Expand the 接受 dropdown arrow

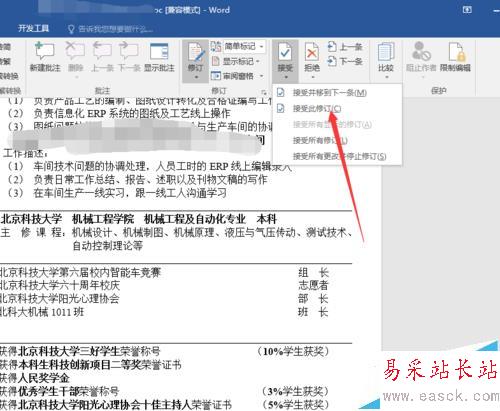coord(286,77)
